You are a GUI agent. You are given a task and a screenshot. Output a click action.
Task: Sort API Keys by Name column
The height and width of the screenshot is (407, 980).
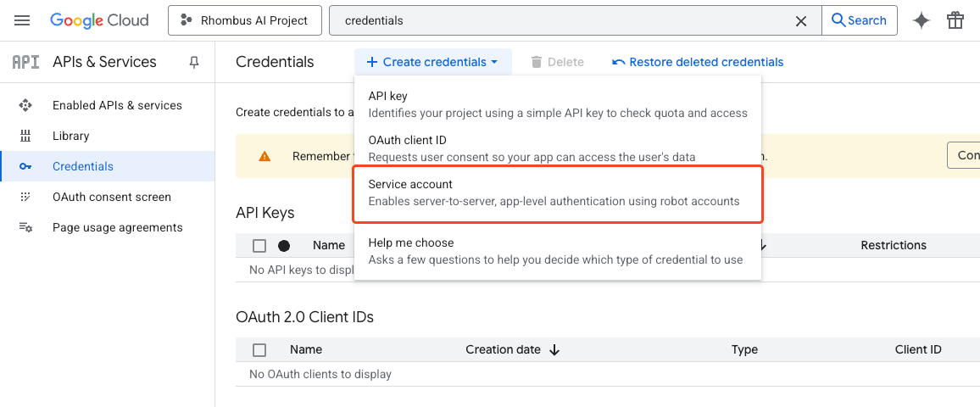[x=329, y=246]
